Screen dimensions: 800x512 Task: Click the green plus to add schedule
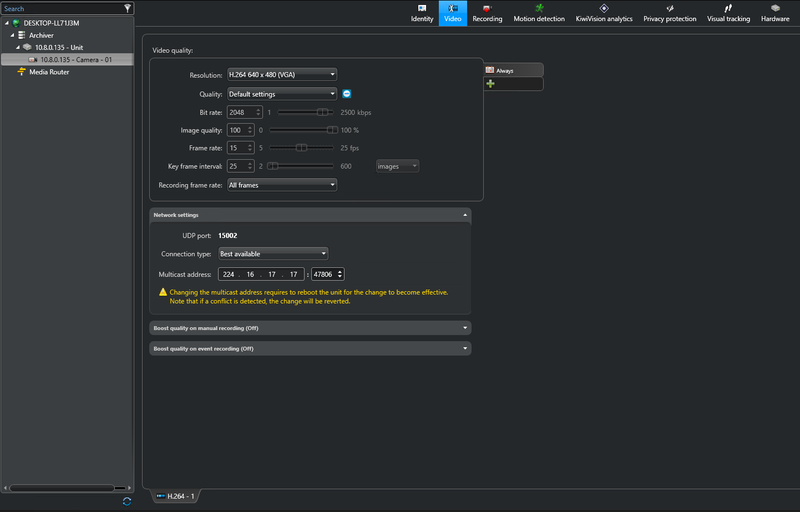pos(490,84)
